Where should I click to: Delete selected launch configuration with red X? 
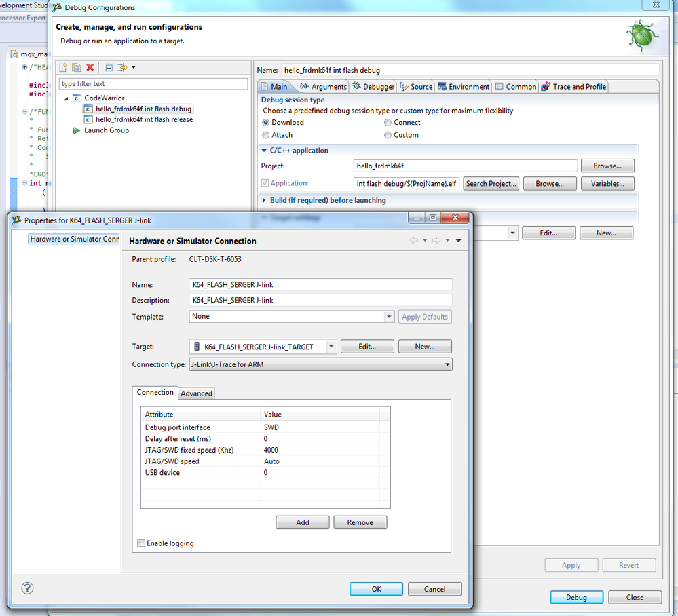[90, 67]
